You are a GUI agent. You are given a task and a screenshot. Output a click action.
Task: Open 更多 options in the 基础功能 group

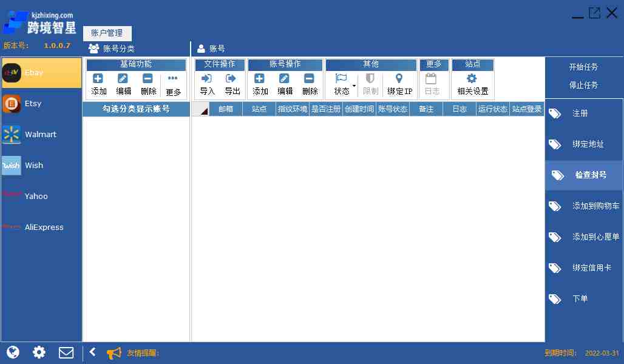click(173, 85)
